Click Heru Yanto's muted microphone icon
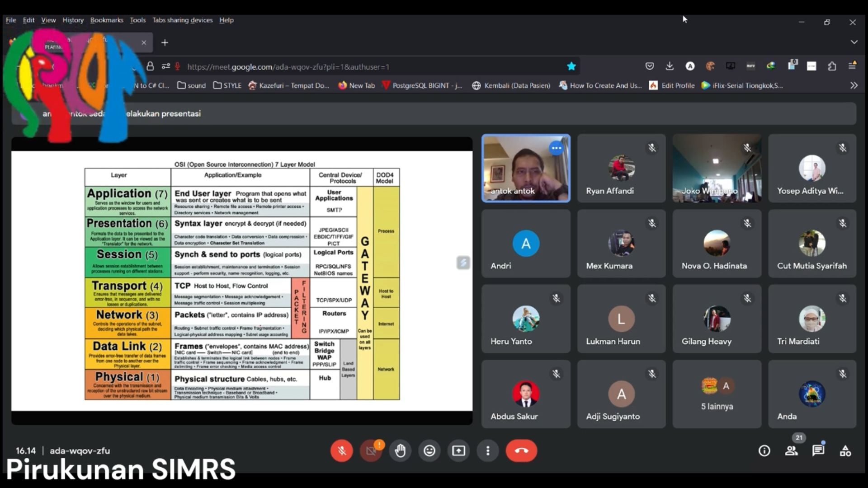Image resolution: width=868 pixels, height=488 pixels. point(556,298)
